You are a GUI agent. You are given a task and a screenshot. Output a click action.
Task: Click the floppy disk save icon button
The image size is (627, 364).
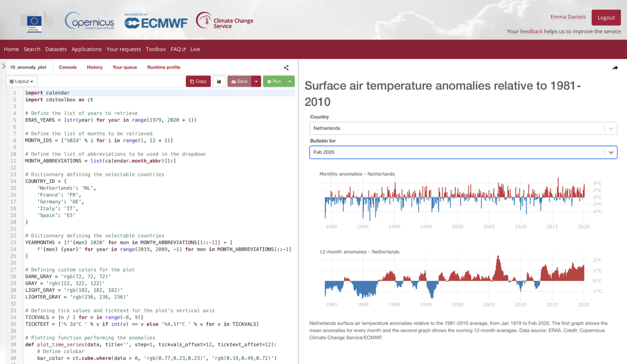(219, 81)
